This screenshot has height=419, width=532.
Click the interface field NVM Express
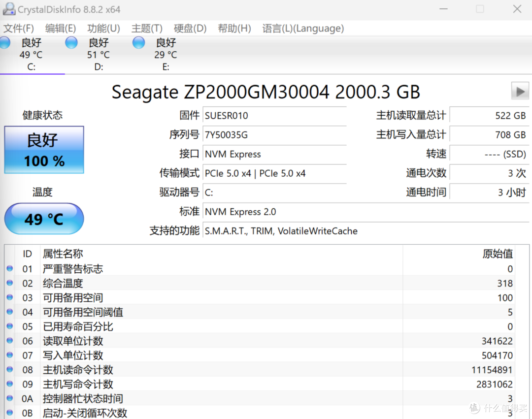click(x=274, y=154)
